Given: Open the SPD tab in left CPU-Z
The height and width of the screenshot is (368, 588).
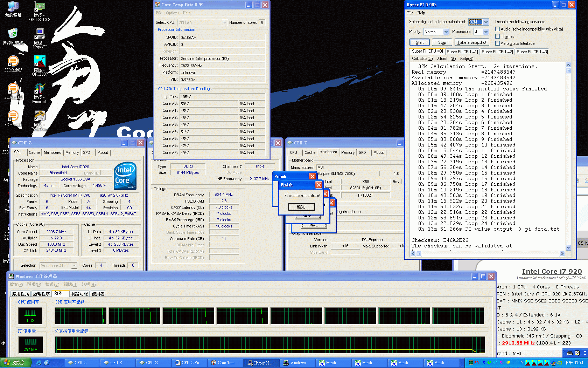Looking at the screenshot, I should (86, 152).
